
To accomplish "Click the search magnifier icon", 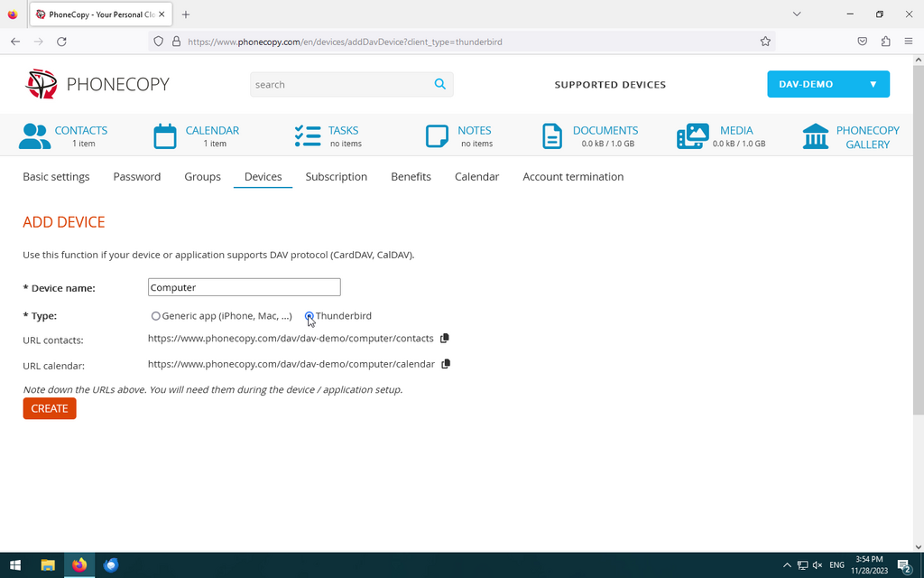I will (x=439, y=84).
